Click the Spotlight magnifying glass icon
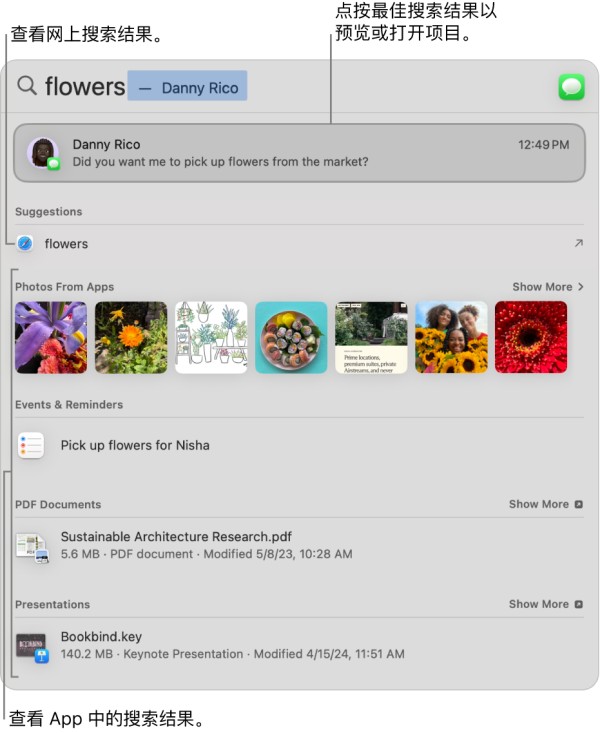Image resolution: width=600 pixels, height=733 pixels. (27, 86)
